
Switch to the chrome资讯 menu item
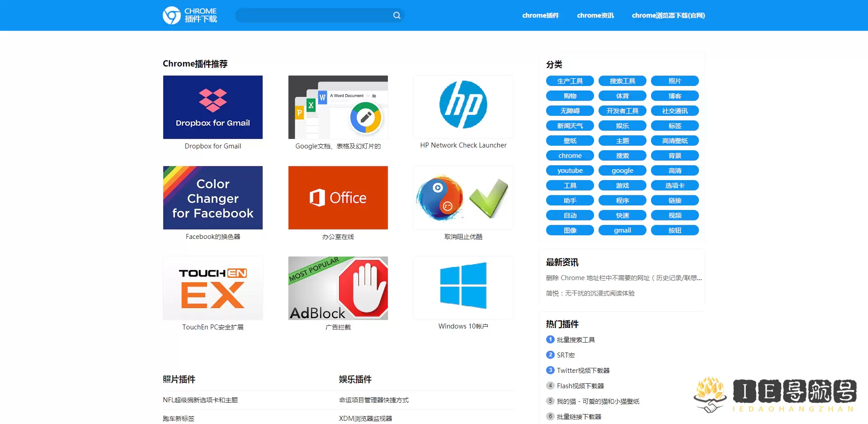point(595,15)
